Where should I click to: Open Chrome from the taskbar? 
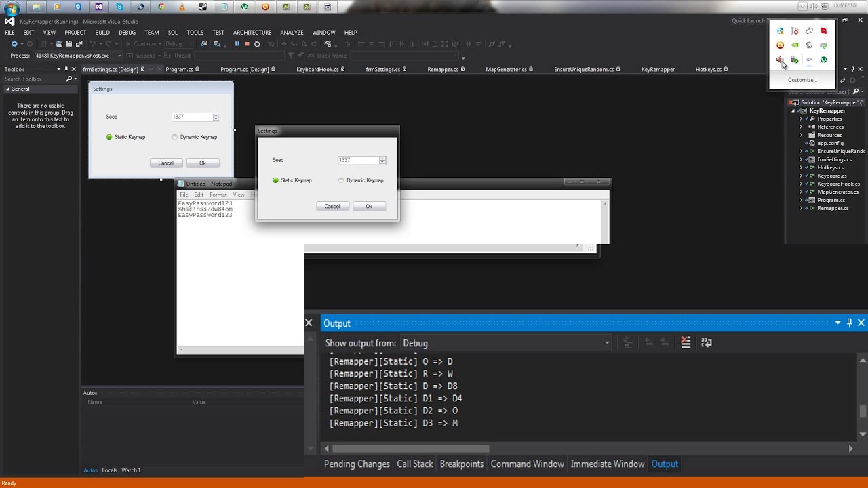[x=161, y=7]
